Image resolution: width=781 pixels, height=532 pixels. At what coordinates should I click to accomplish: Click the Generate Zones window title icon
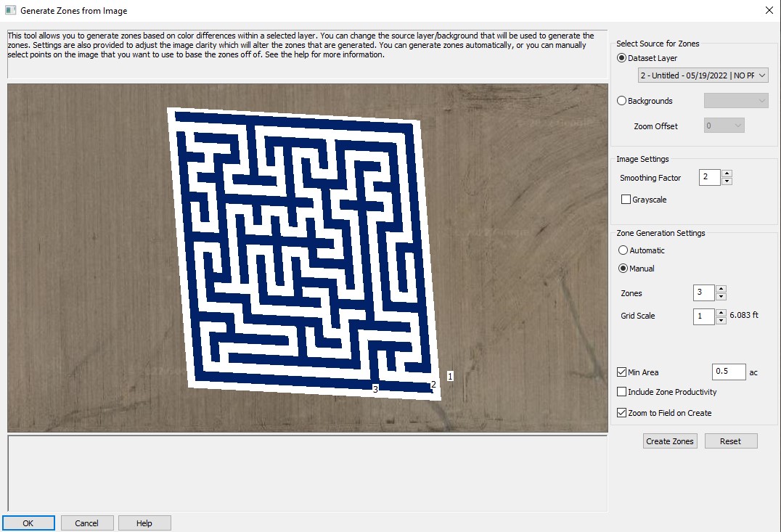pyautogui.click(x=10, y=10)
